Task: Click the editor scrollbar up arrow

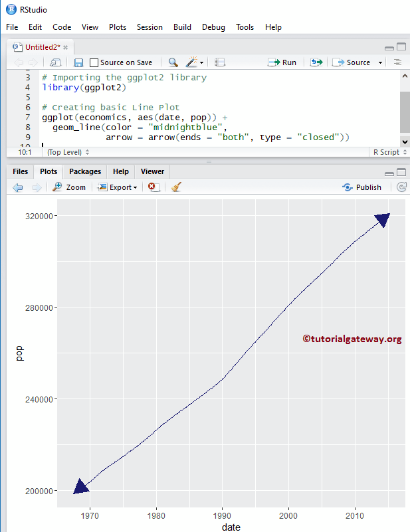Action: point(405,76)
